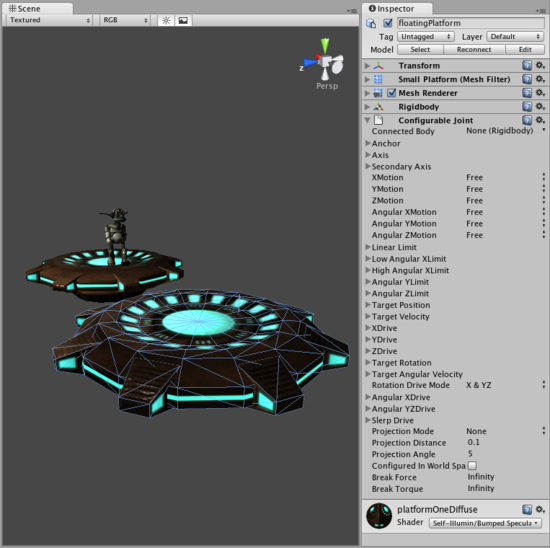Edit the floatingPlatform name field
The height and width of the screenshot is (548, 550).
(x=471, y=23)
